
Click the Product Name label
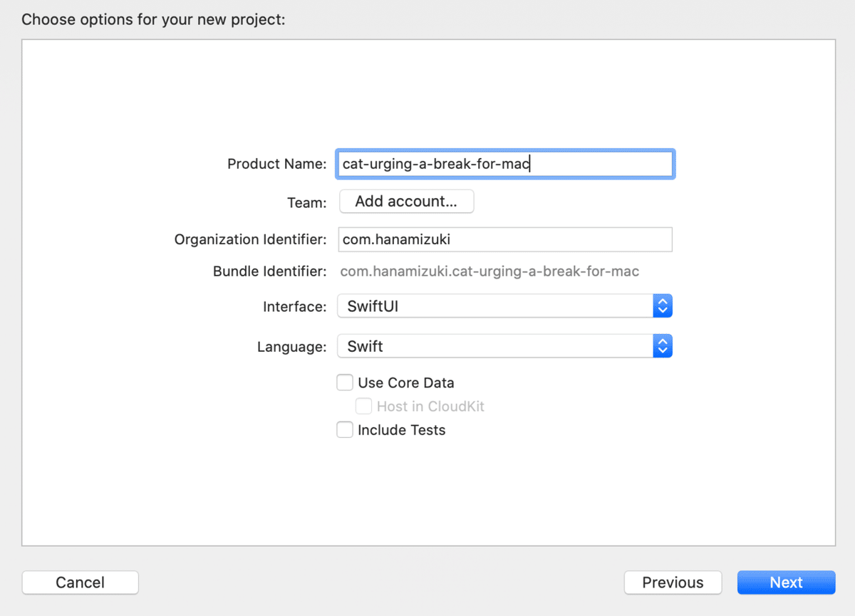[x=276, y=164]
